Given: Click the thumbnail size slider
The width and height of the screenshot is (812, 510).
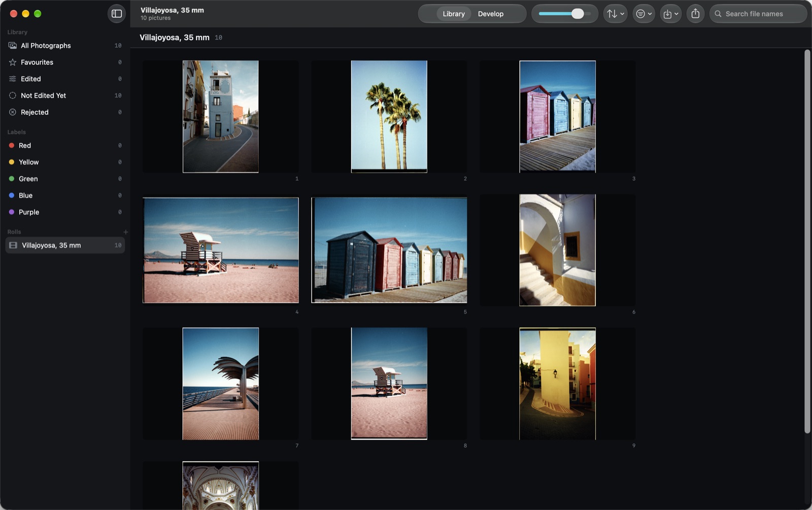Looking at the screenshot, I should point(564,14).
